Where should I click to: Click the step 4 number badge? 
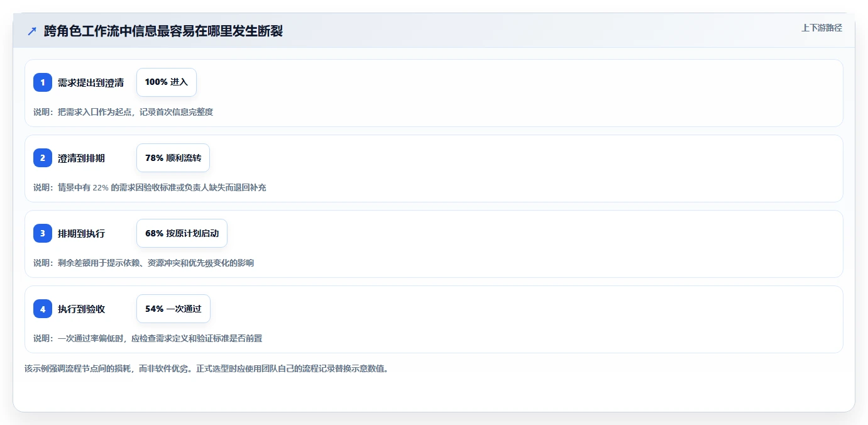(x=43, y=309)
